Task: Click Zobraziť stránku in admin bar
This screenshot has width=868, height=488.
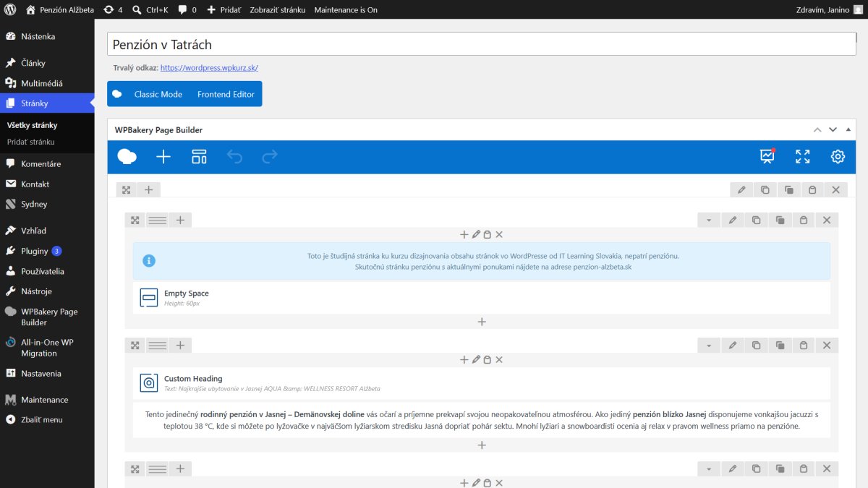Action: 278,10
